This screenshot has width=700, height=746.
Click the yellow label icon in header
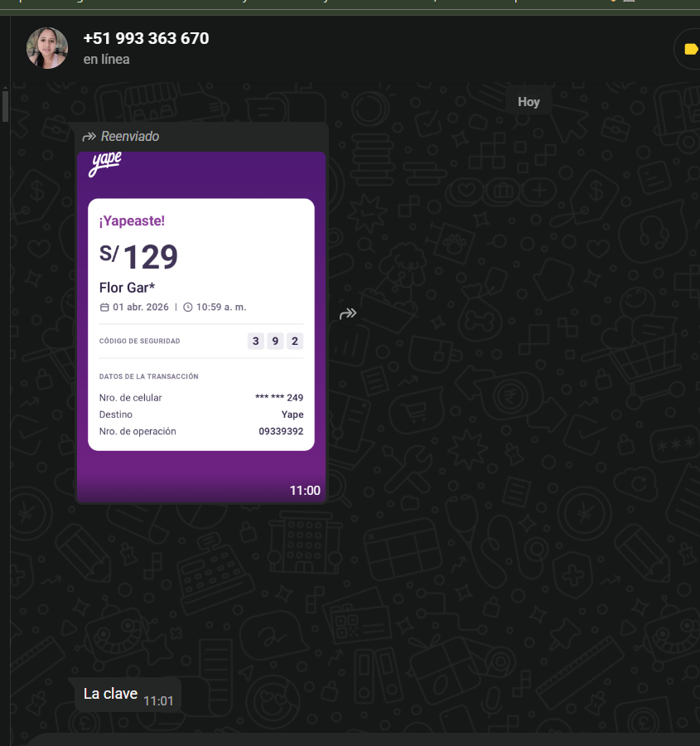pyautogui.click(x=691, y=49)
